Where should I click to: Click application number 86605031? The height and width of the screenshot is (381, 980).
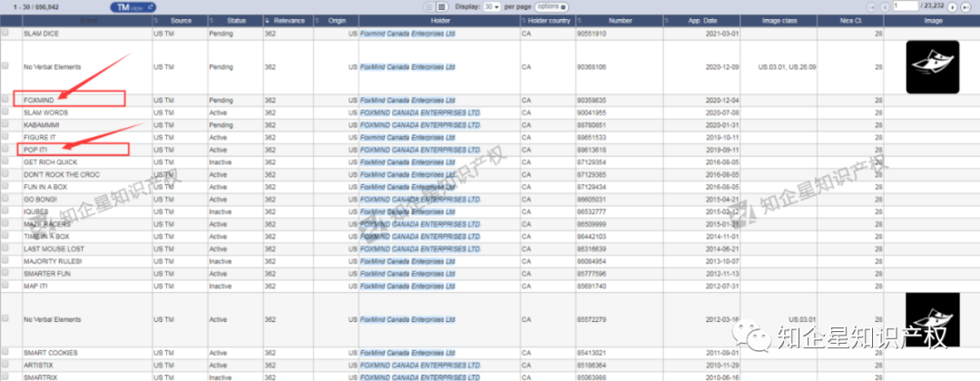591,200
